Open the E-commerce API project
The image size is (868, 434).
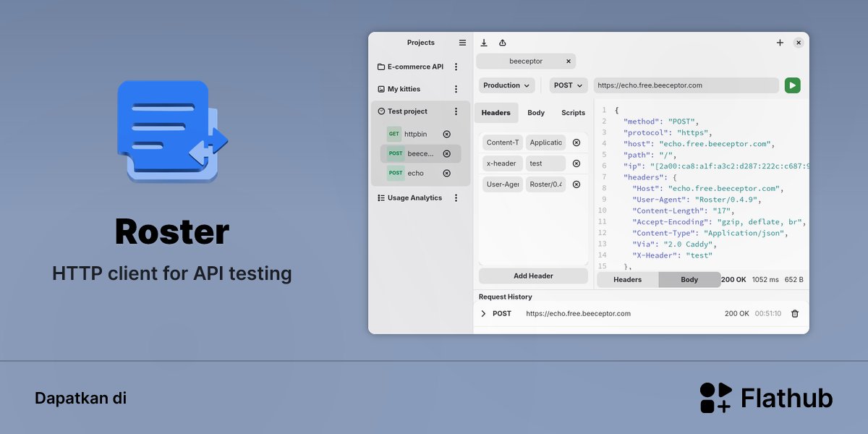(415, 67)
